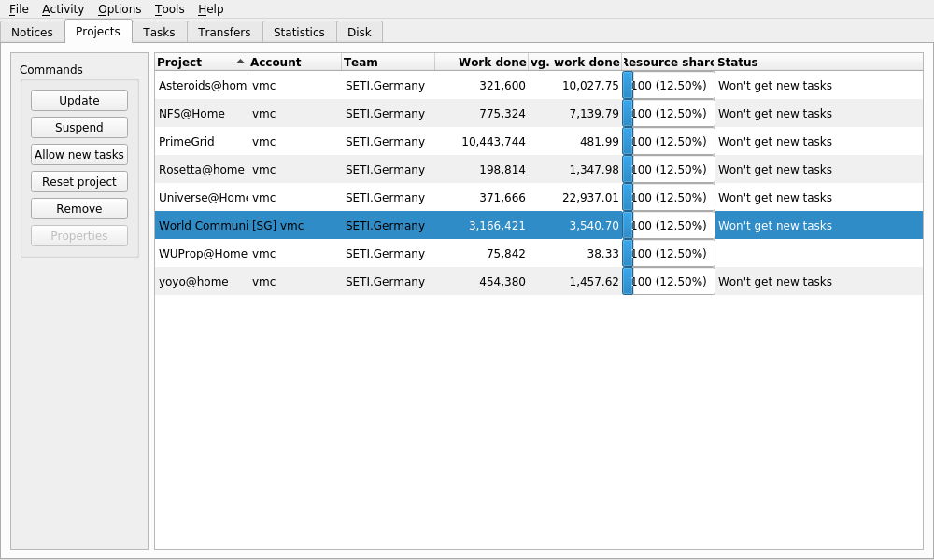Open the File menu

pos(19,9)
